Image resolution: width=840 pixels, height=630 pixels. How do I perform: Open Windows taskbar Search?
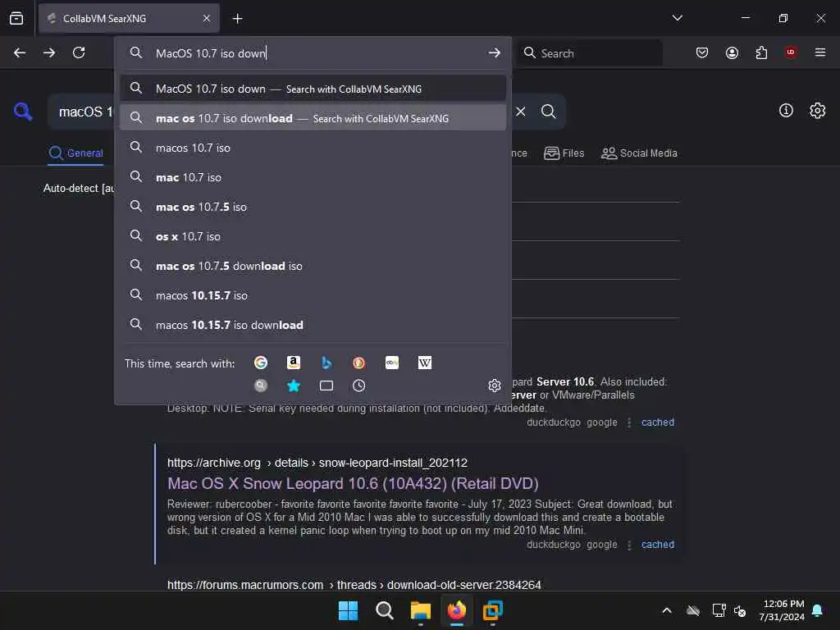coord(384,610)
